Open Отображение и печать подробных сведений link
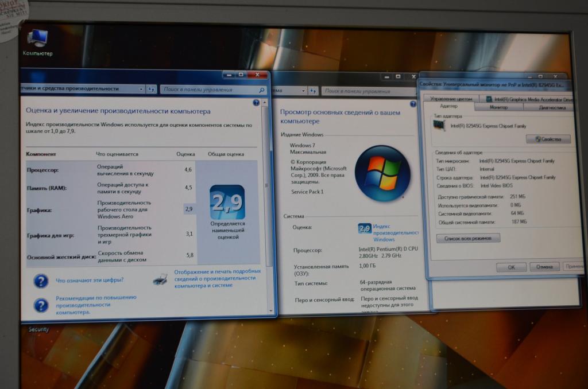The width and height of the screenshot is (588, 389). tap(217, 278)
